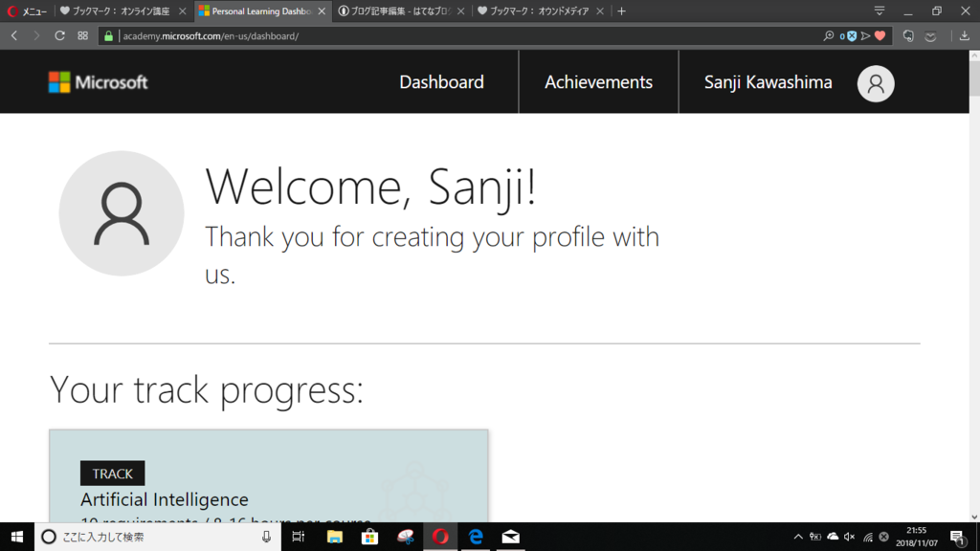Image resolution: width=980 pixels, height=551 pixels.
Task: Open the Windows Start menu
Action: click(x=17, y=537)
